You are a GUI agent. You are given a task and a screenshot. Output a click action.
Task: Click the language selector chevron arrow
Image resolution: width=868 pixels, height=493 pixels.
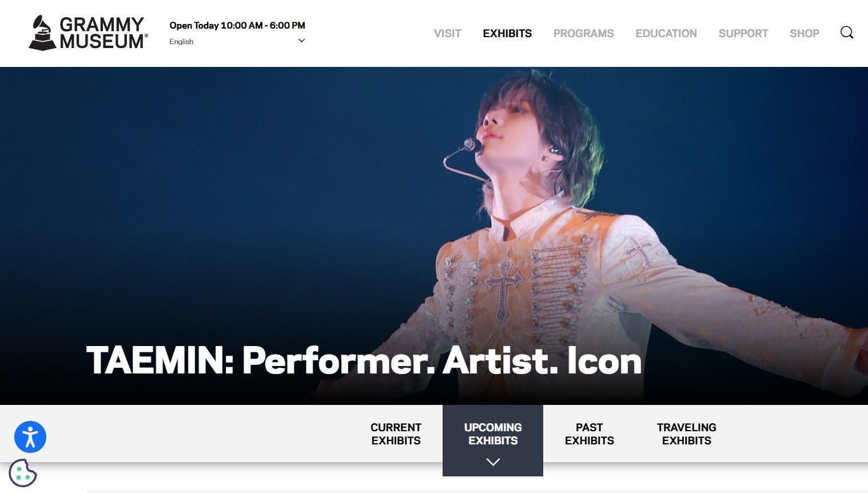[x=301, y=41]
